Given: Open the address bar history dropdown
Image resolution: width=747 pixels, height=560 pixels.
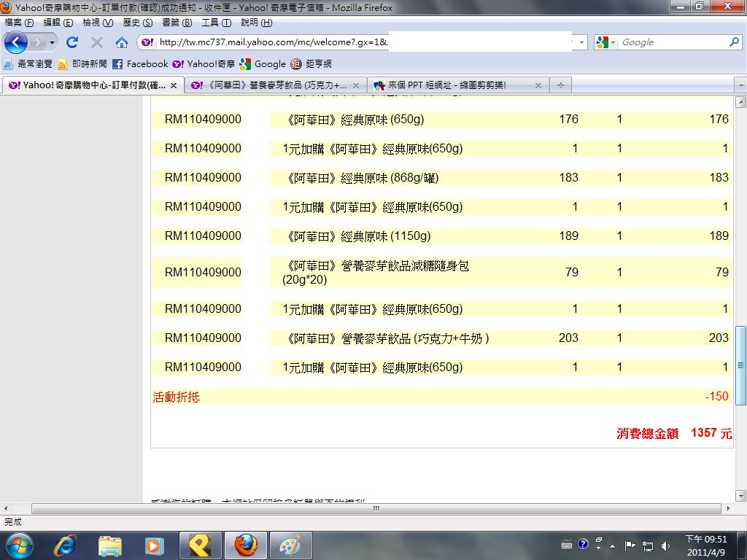Looking at the screenshot, I should [x=581, y=42].
